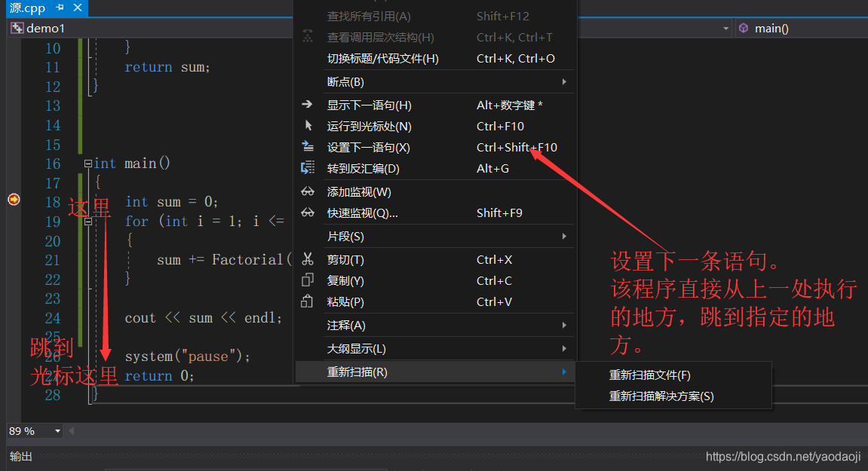Click the breakpoint current-statement marker at line 18
This screenshot has height=471, width=868.
coord(14,199)
